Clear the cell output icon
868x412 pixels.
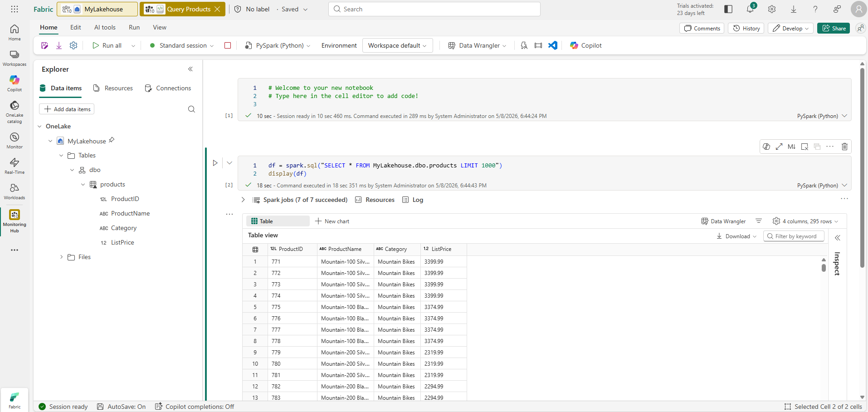(805, 147)
